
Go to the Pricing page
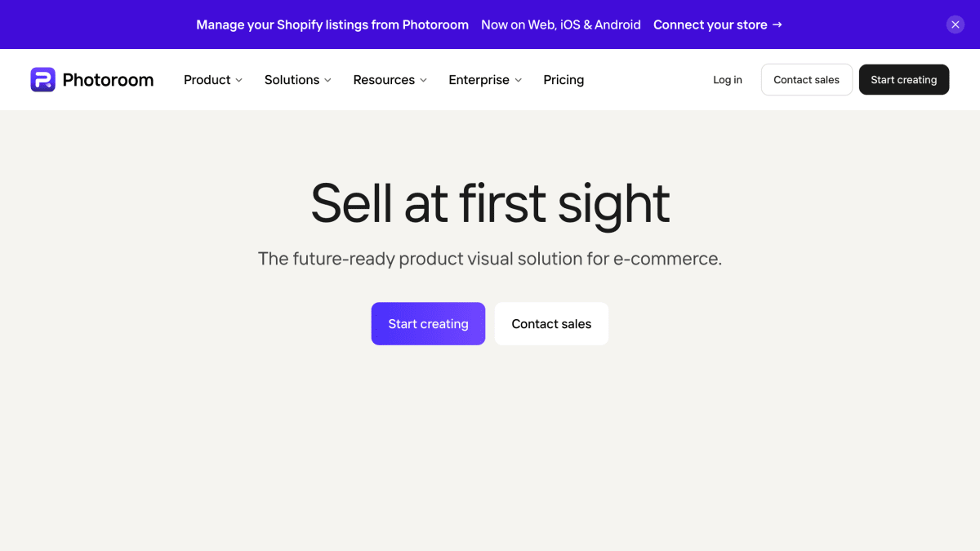pos(563,80)
